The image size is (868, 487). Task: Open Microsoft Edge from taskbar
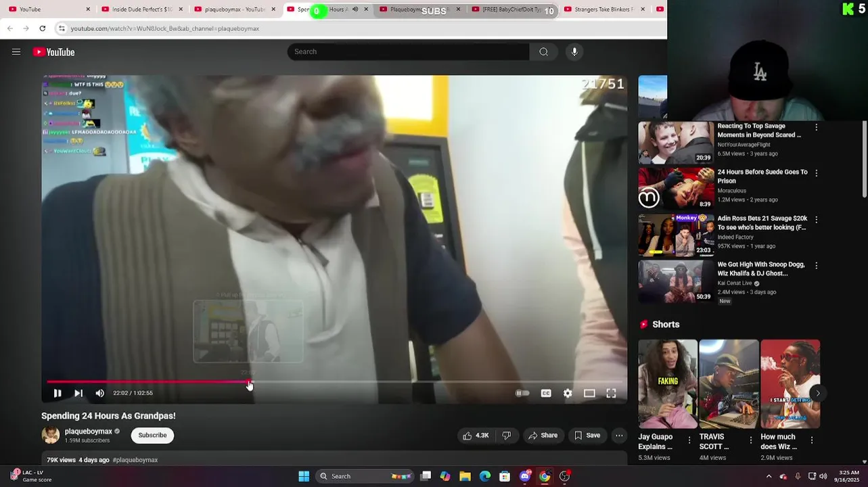pyautogui.click(x=485, y=476)
